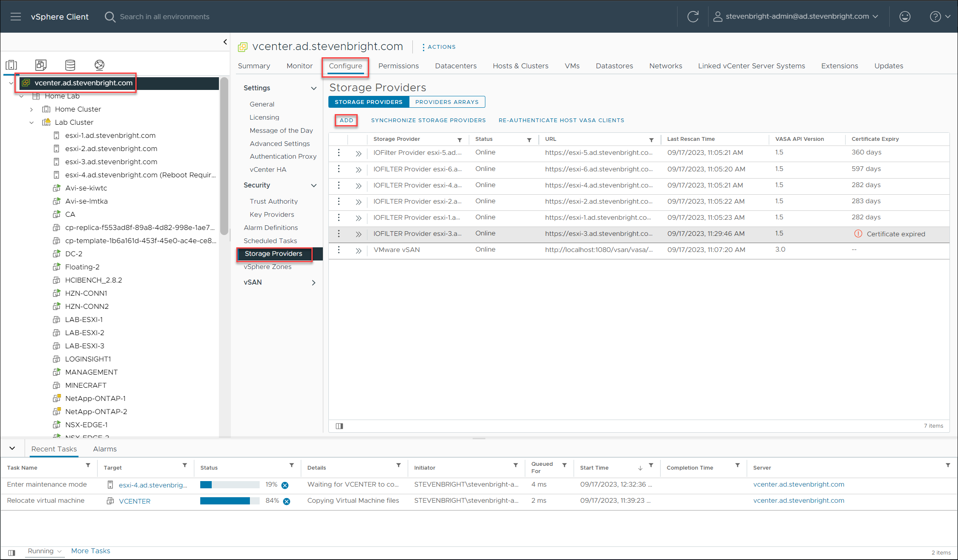Open row actions for VMware vSAN provider

click(339, 250)
